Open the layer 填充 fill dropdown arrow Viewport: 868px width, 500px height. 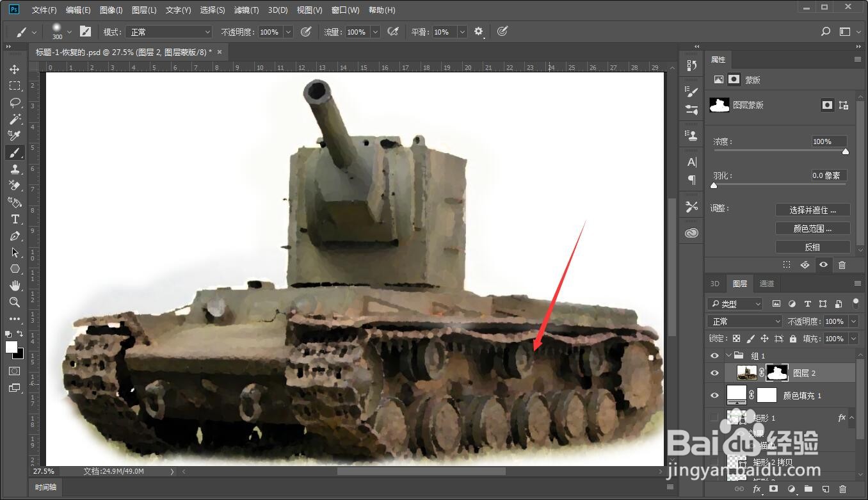854,339
